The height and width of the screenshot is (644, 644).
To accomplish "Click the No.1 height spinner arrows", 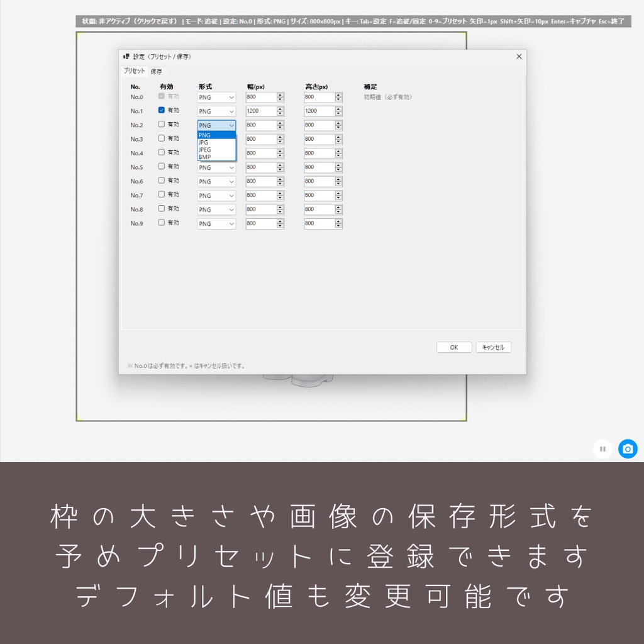I will 338,111.
